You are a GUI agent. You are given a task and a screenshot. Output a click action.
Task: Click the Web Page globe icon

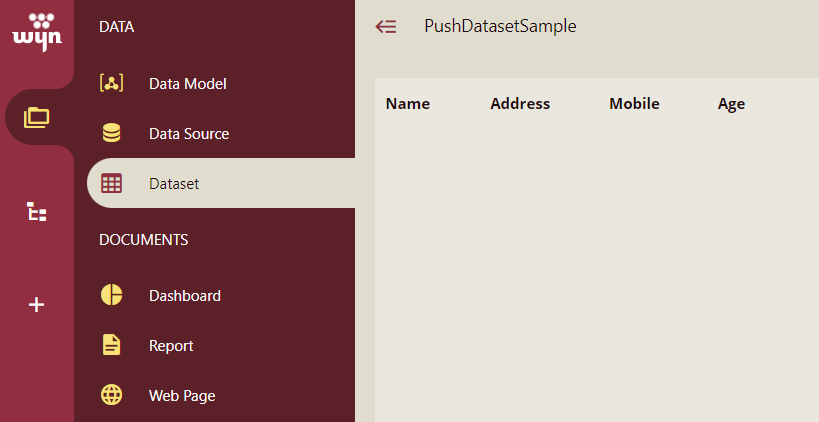pos(111,396)
